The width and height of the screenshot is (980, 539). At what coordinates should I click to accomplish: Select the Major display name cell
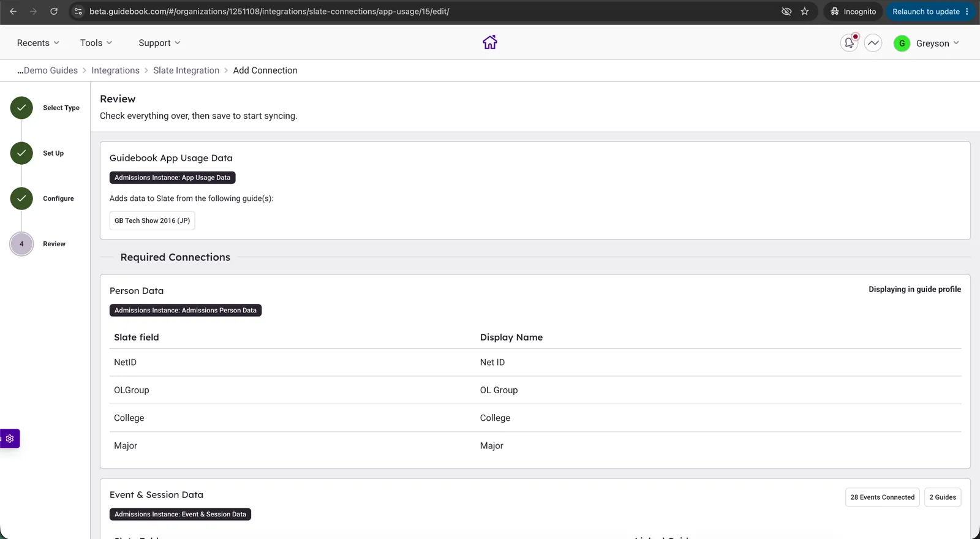click(491, 446)
